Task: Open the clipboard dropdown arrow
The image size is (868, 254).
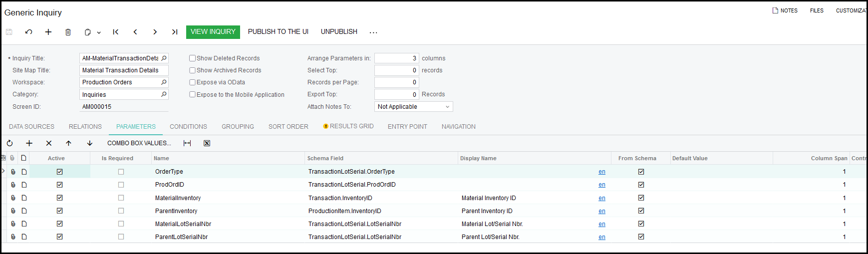Action: coord(99,32)
